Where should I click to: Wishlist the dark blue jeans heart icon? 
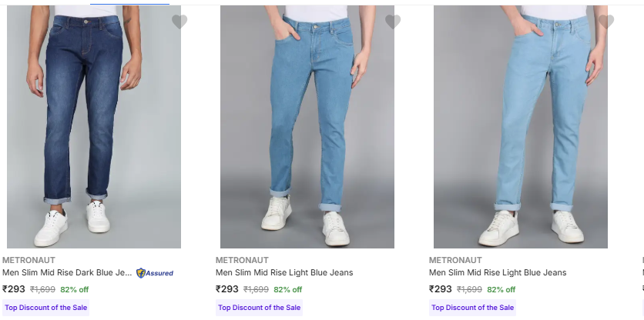(179, 22)
